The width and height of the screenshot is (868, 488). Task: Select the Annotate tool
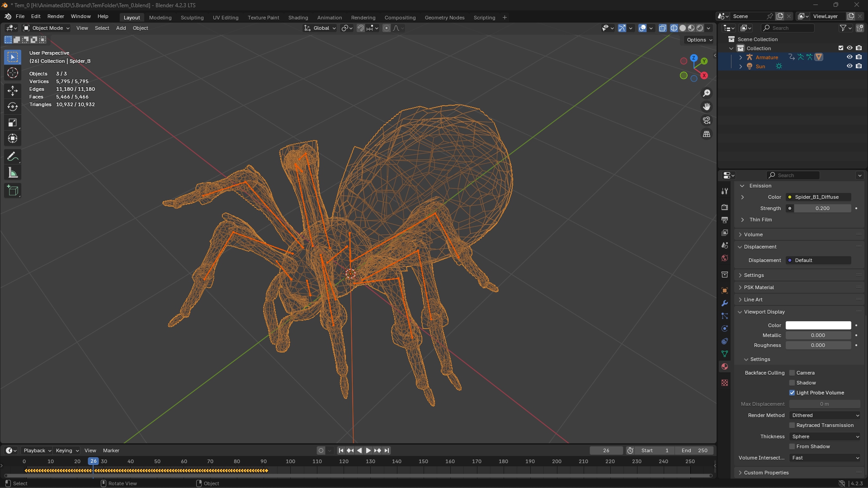coord(12,156)
